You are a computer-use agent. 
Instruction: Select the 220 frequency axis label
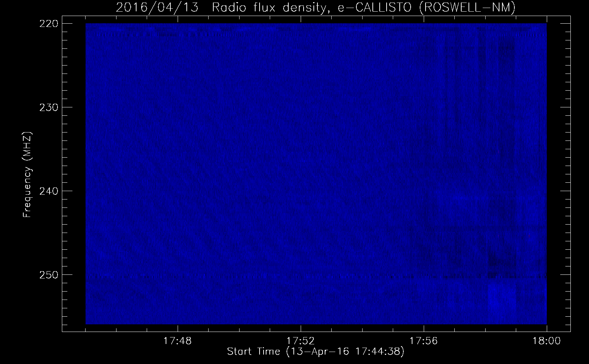[48, 23]
